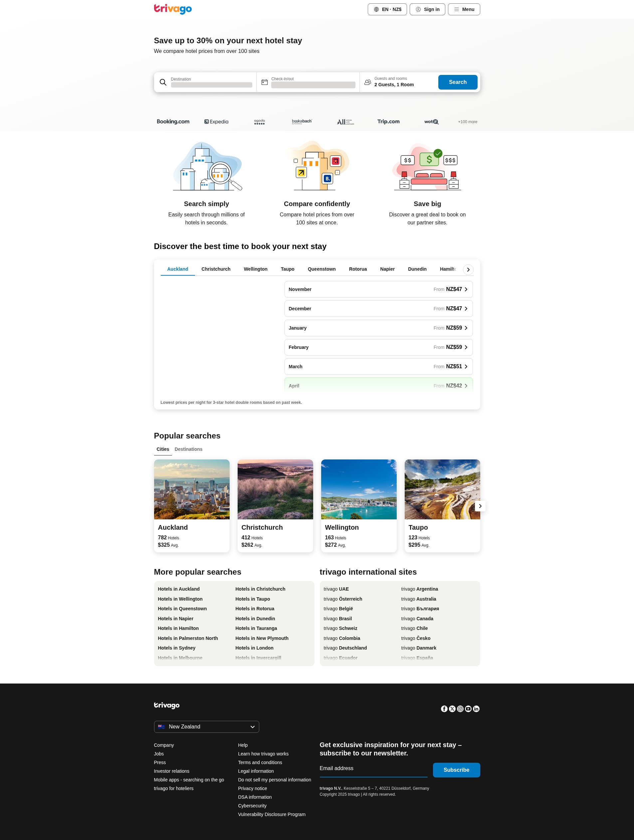Open the Privacy notice link
The width and height of the screenshot is (634, 840).
point(253,788)
